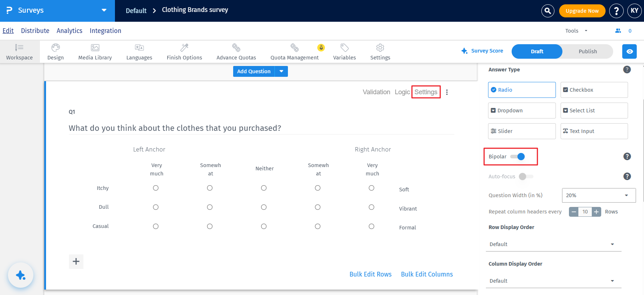The width and height of the screenshot is (644, 295).
Task: Open the Languages icon
Action: (139, 47)
